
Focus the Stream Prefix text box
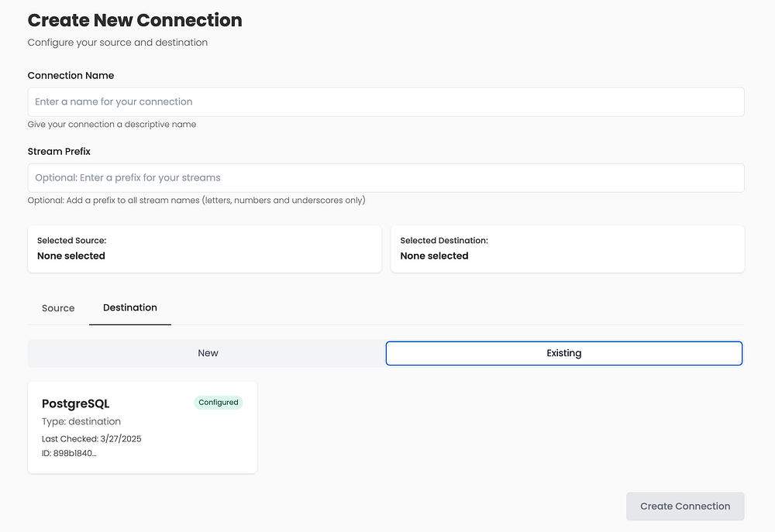coord(385,177)
